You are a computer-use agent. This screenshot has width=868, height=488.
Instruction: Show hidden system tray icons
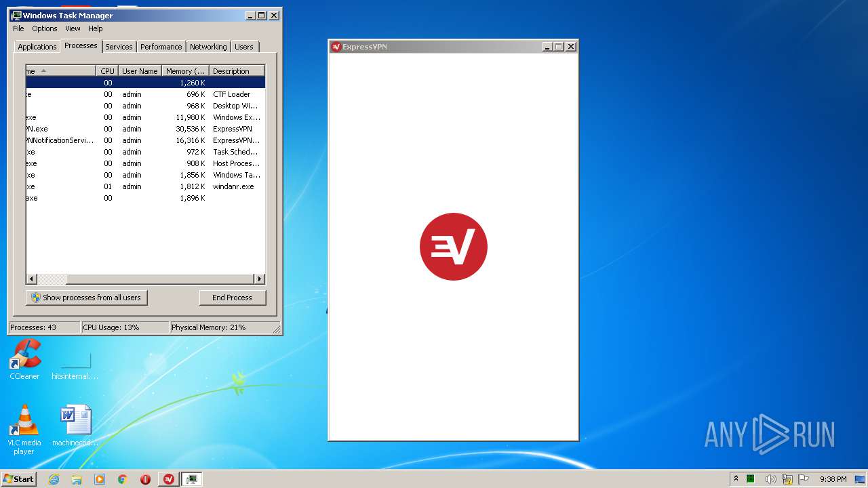point(736,479)
